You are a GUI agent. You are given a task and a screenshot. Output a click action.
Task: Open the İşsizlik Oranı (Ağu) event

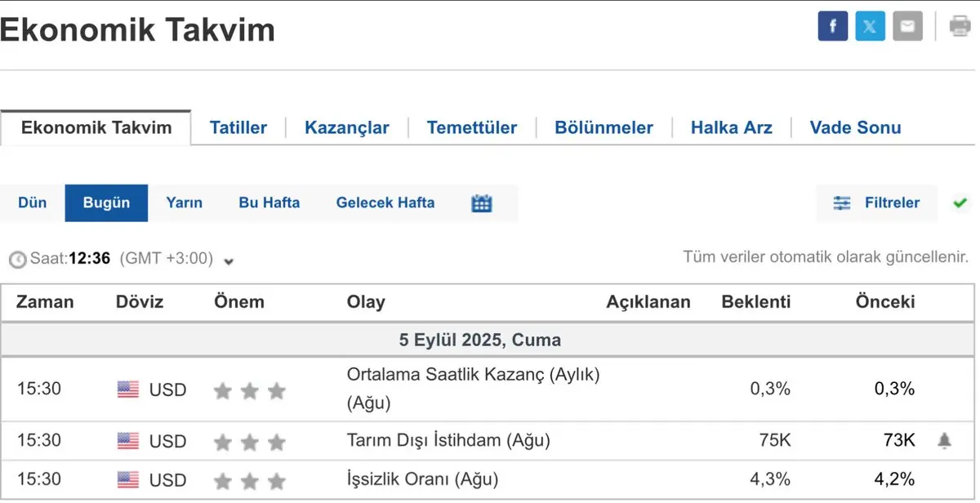[422, 479]
